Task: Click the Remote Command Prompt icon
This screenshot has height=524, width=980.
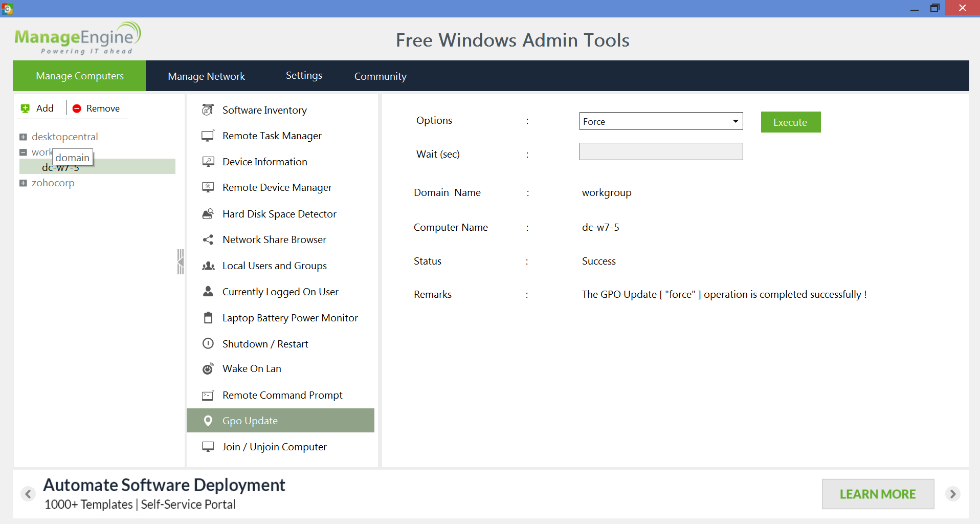Action: click(208, 395)
